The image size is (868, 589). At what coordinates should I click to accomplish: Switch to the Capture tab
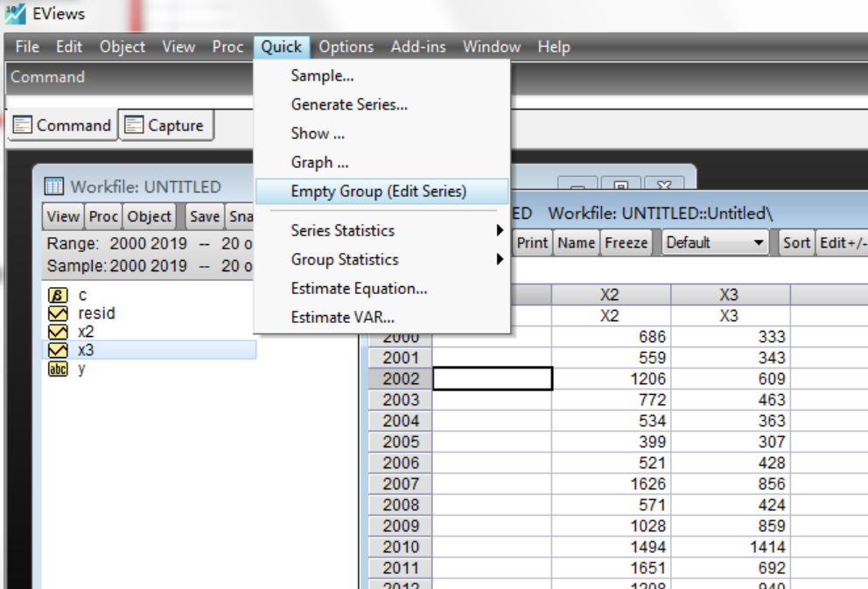(x=166, y=125)
